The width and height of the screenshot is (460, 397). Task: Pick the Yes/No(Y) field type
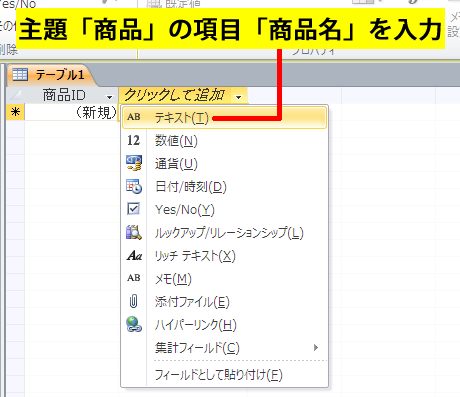(224, 210)
